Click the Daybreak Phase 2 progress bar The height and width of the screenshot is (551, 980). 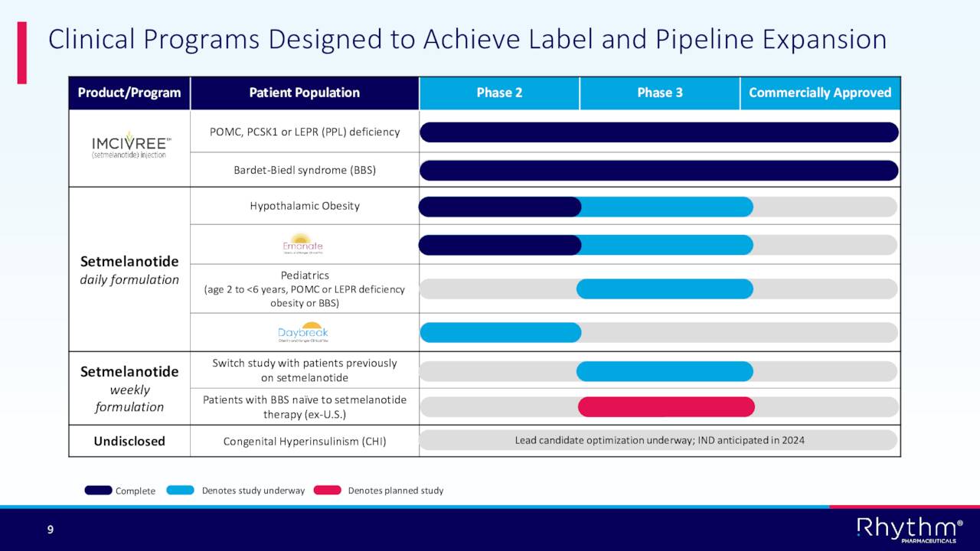point(501,332)
